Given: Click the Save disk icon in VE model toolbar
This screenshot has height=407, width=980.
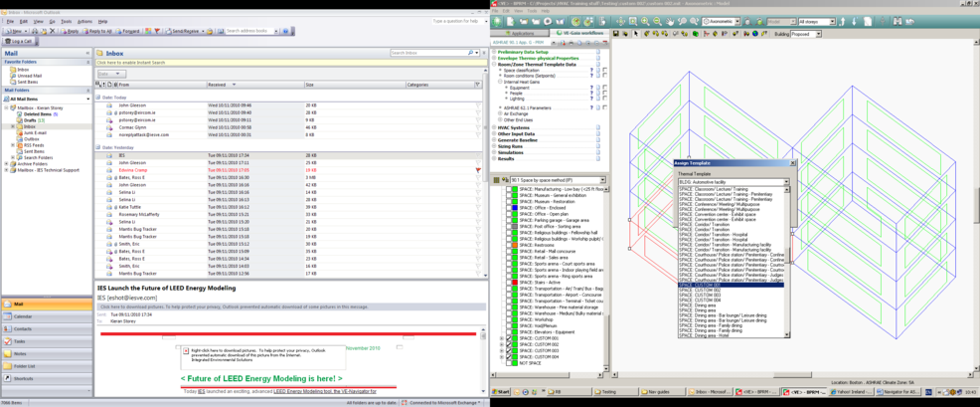Looking at the screenshot, I should tap(615, 34).
